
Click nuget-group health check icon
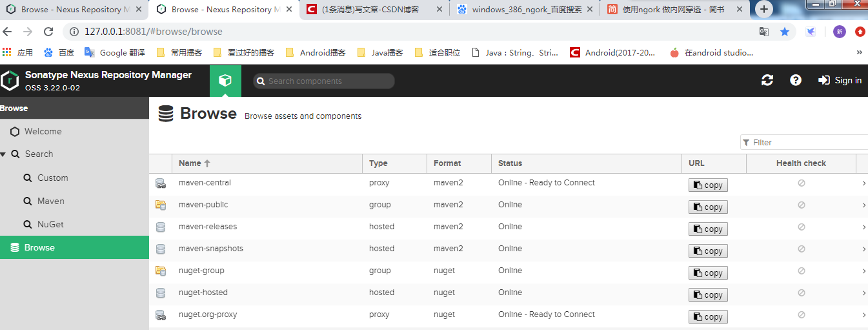click(802, 271)
